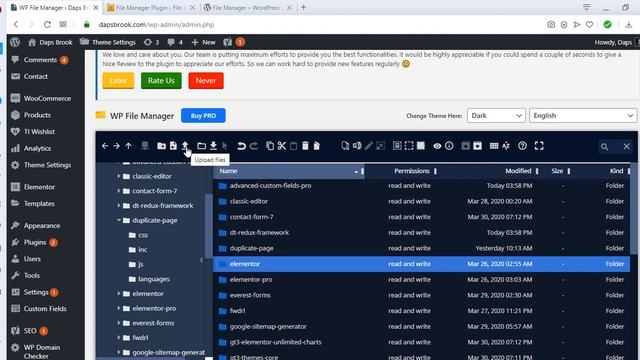Open Appearance in admin sidebar
Viewport: 640px width, 360px height.
[42, 225]
